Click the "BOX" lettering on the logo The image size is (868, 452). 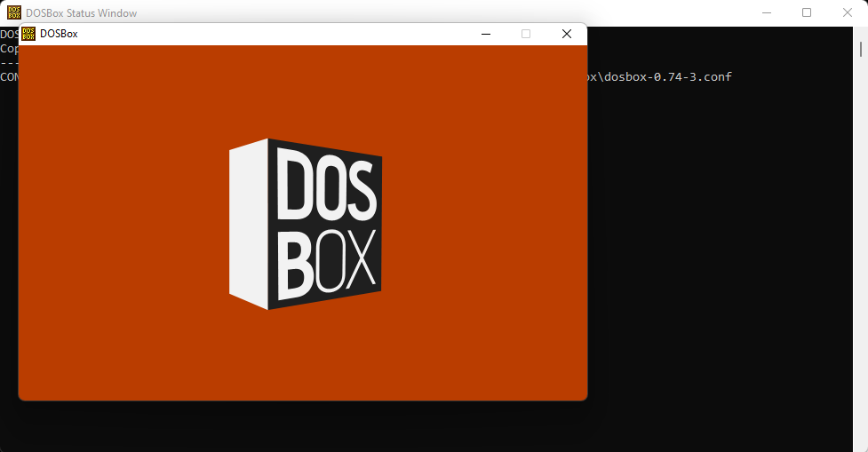[x=327, y=263]
